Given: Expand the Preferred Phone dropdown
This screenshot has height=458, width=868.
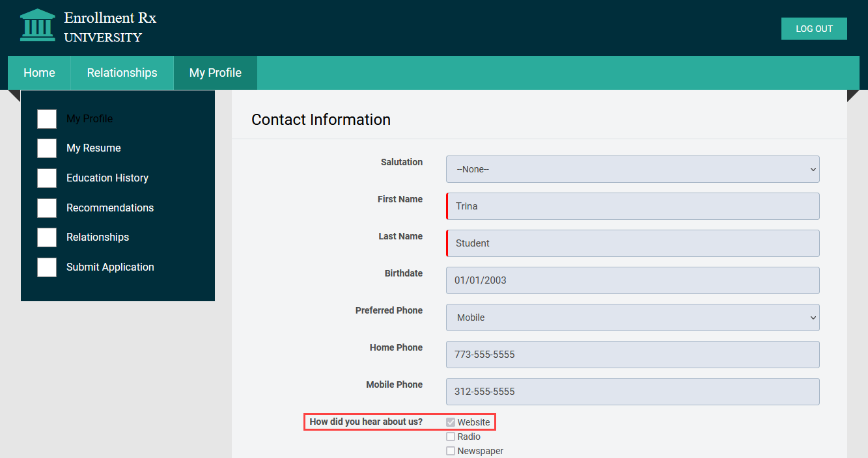Looking at the screenshot, I should tap(632, 317).
